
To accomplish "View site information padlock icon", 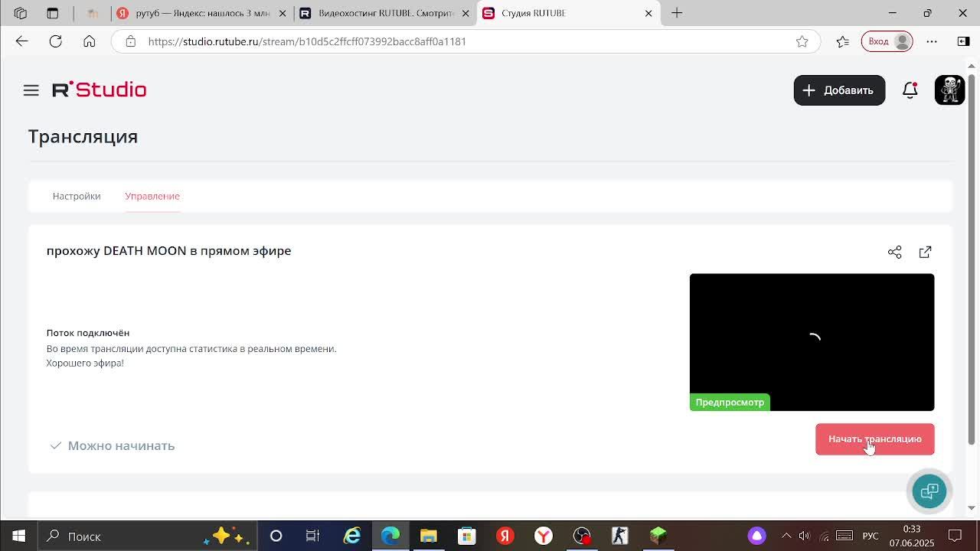I will click(131, 41).
